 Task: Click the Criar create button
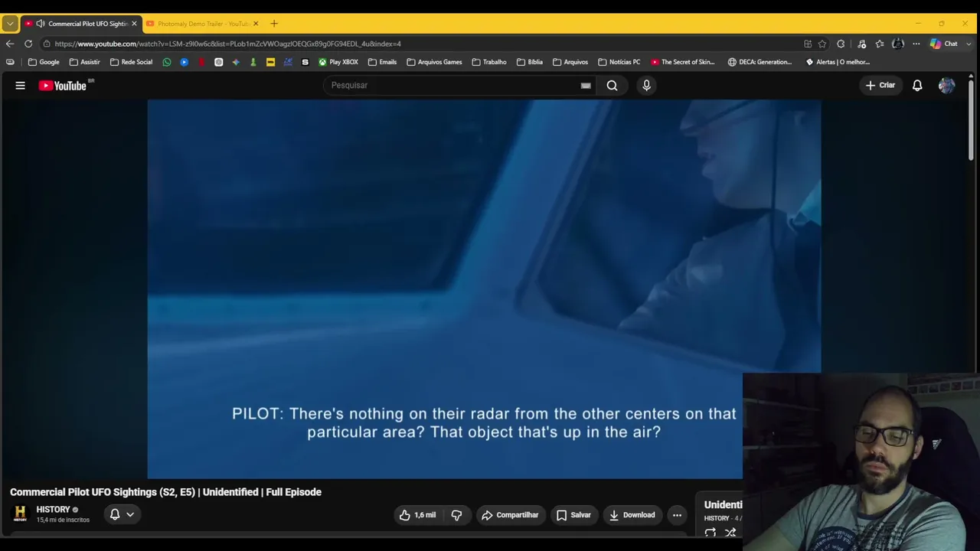click(x=880, y=86)
